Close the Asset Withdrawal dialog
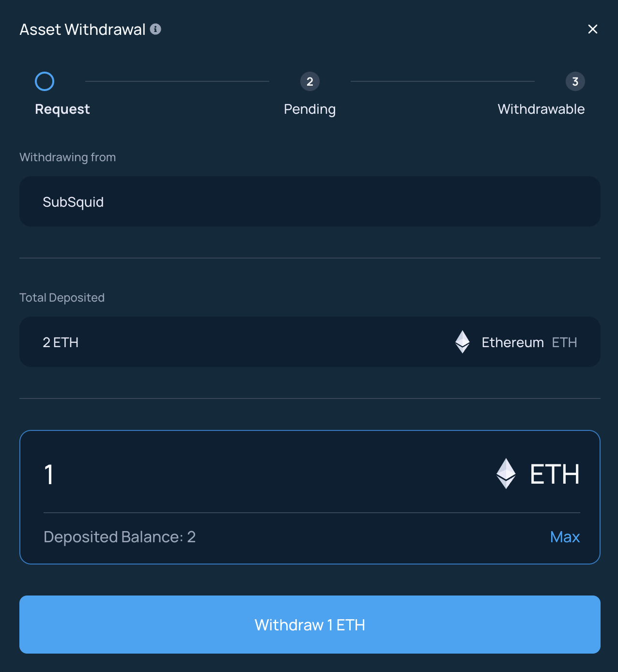 pyautogui.click(x=592, y=29)
